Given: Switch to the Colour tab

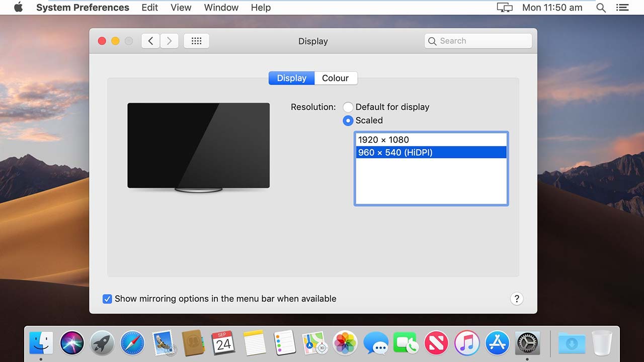Looking at the screenshot, I should (x=335, y=78).
